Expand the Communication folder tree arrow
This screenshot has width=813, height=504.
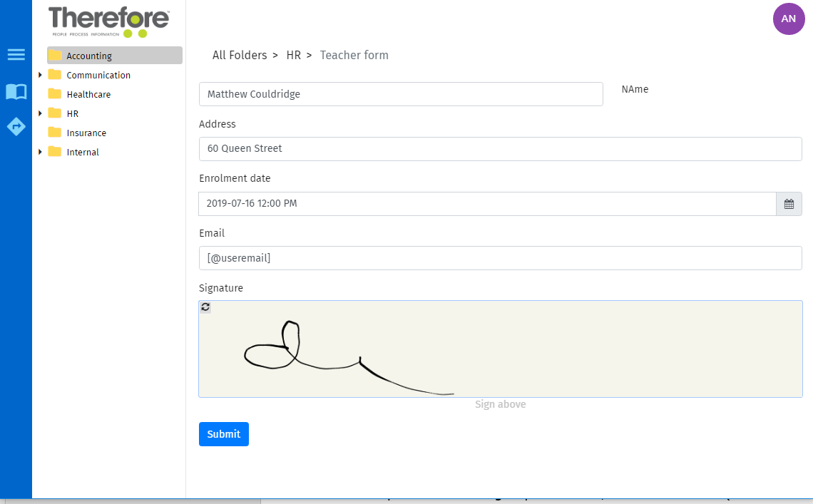click(40, 75)
